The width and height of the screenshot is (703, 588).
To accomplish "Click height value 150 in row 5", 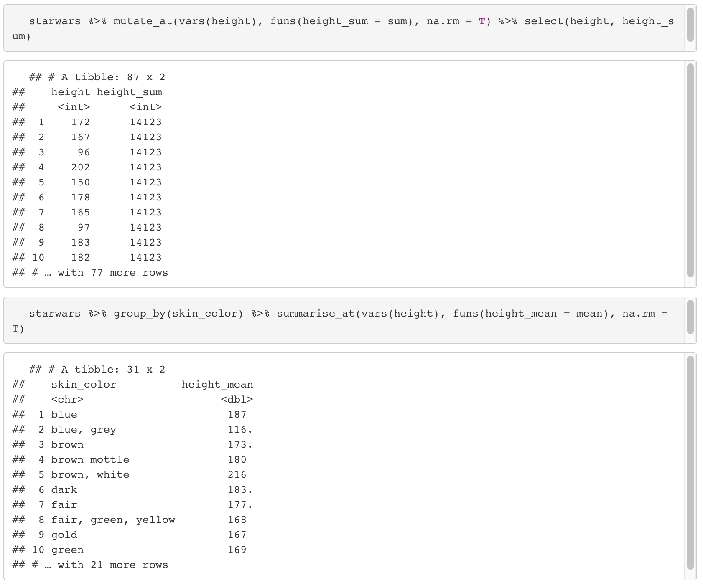I will click(81, 182).
